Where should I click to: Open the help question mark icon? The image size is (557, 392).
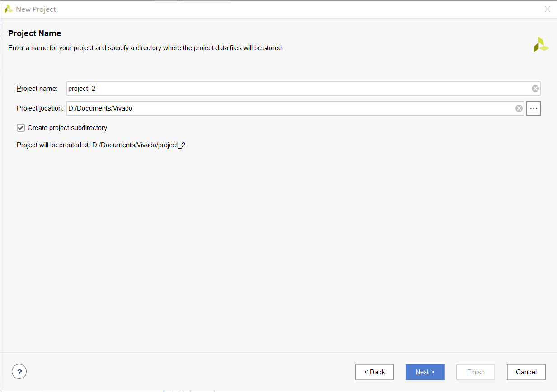pyautogui.click(x=19, y=372)
